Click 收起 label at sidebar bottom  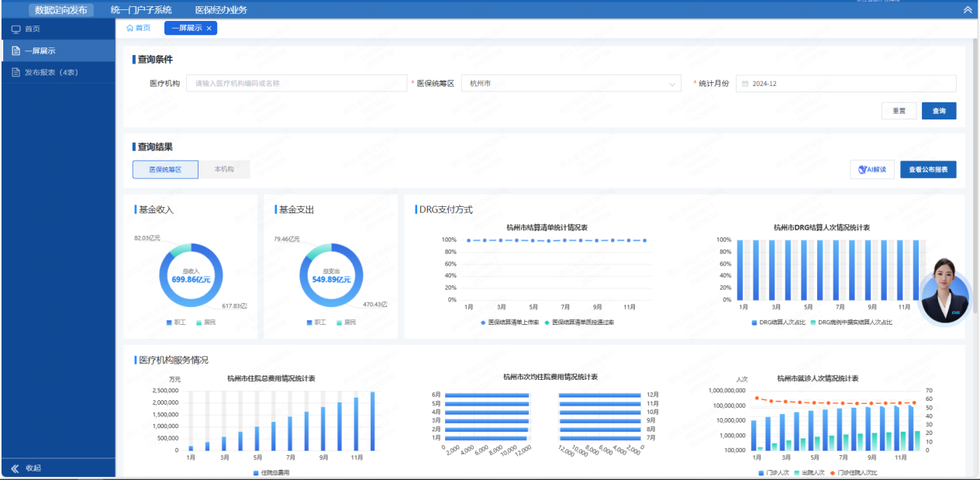pos(33,468)
